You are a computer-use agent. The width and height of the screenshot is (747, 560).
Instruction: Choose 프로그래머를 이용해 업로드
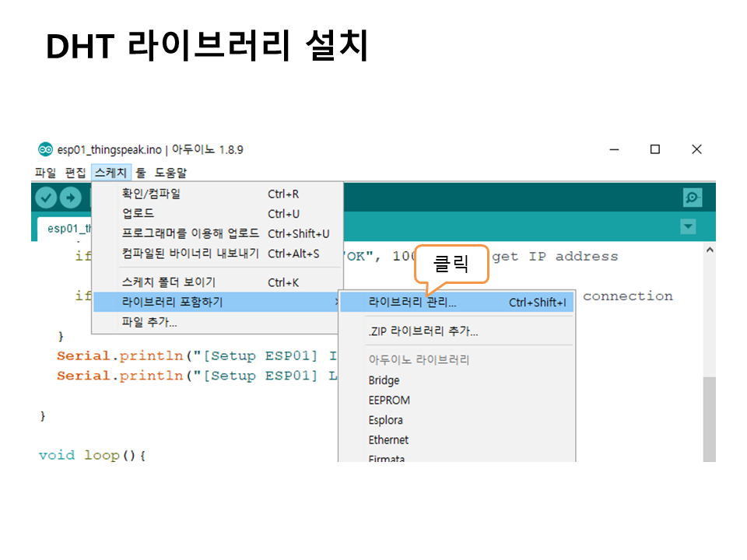tap(218, 233)
